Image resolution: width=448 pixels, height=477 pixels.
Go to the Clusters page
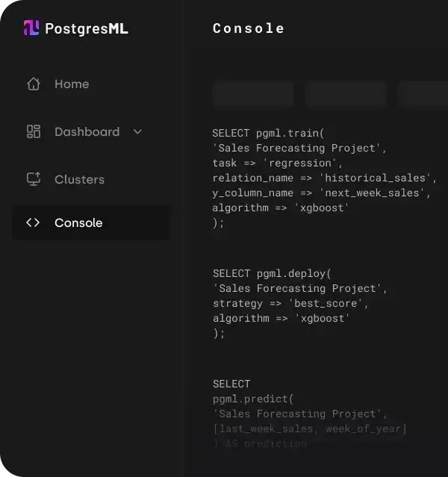click(x=79, y=179)
